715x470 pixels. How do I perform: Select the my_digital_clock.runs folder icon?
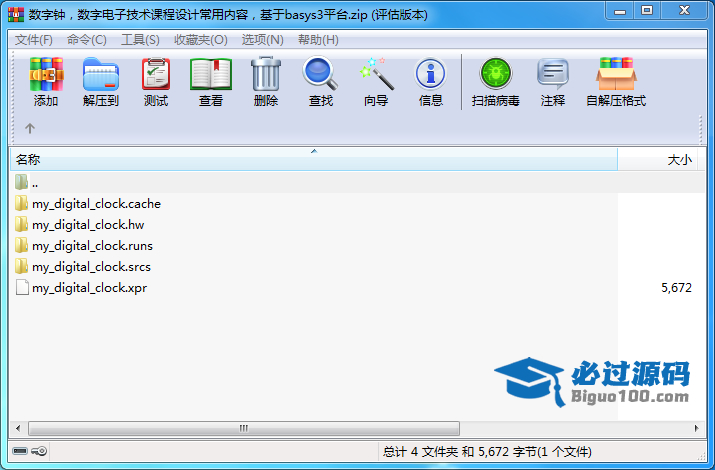[x=21, y=245]
